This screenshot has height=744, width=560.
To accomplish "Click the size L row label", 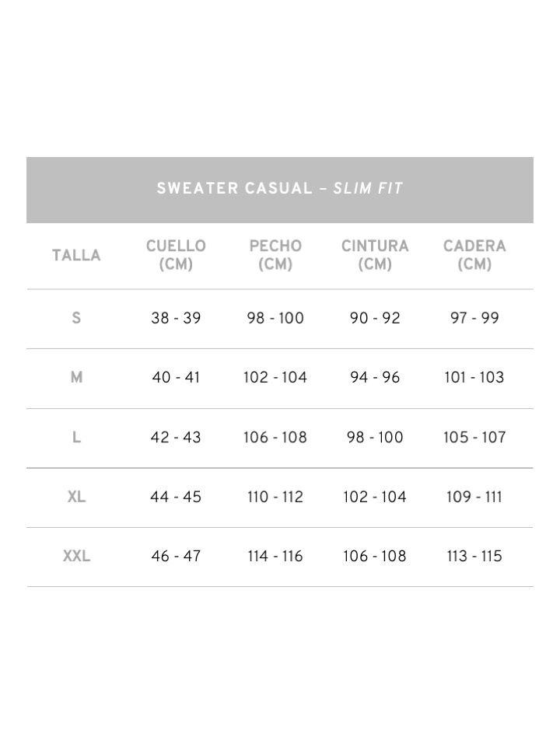I will tap(76, 438).
